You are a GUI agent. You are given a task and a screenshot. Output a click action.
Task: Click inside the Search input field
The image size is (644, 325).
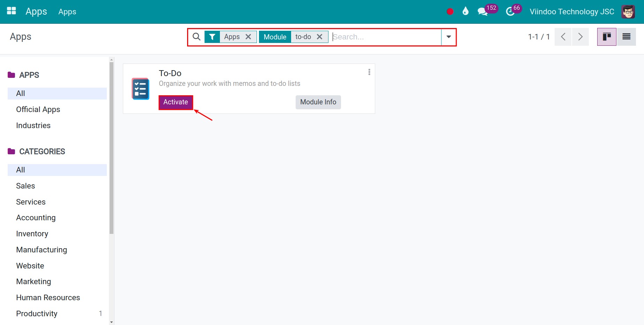click(x=386, y=37)
